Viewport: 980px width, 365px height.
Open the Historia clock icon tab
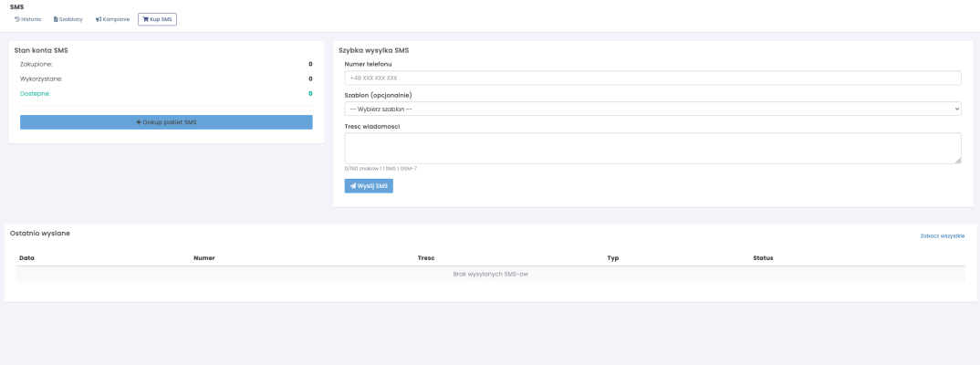point(17,19)
